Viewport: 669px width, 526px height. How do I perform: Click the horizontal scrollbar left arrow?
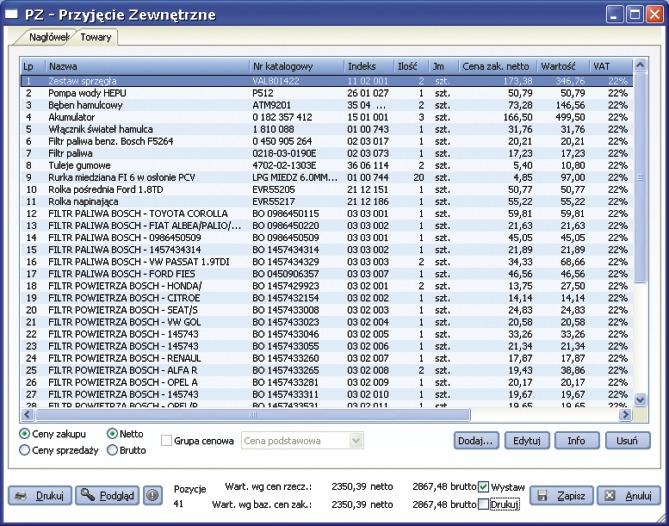pos(27,414)
